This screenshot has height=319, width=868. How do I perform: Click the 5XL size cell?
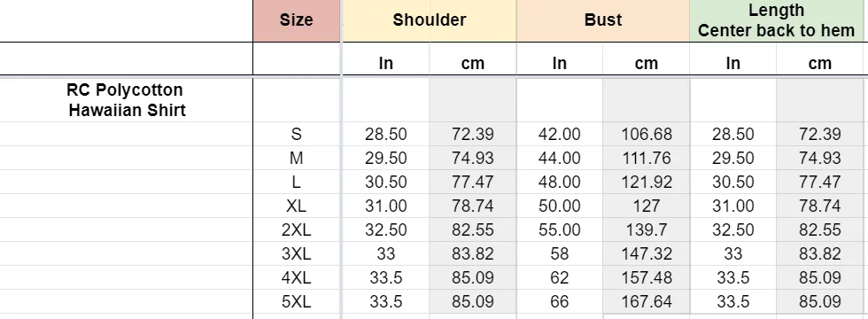(296, 302)
